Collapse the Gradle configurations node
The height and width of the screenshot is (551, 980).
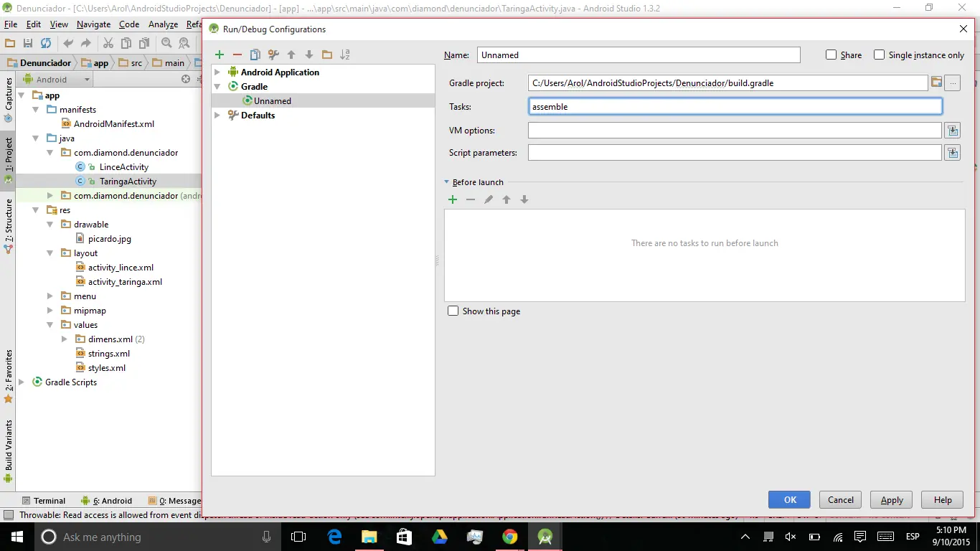click(217, 86)
